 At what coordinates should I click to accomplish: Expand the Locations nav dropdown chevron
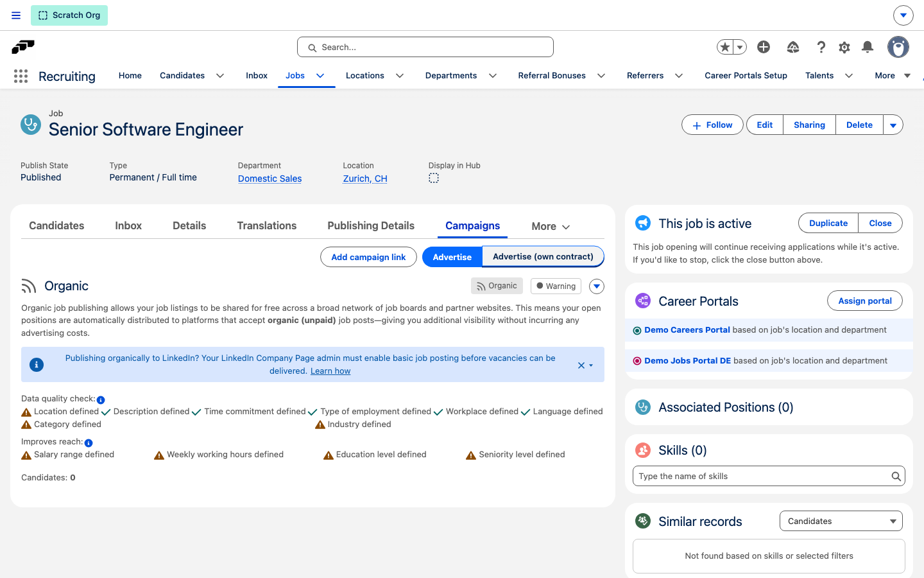click(400, 76)
